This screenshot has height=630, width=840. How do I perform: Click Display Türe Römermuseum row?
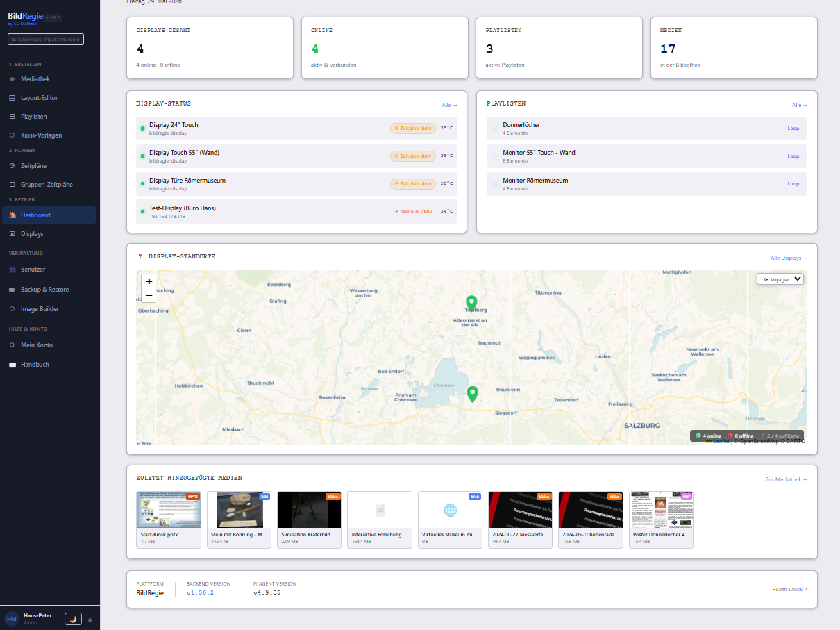click(x=296, y=184)
